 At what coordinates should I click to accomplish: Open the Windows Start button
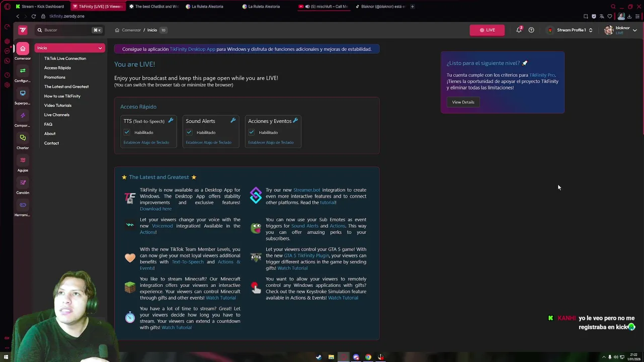(x=7, y=357)
